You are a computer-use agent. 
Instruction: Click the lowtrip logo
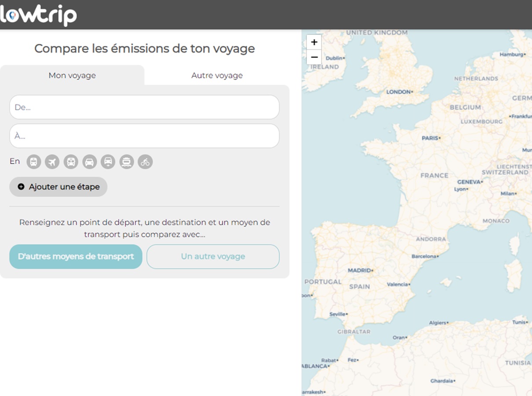pos(39,15)
